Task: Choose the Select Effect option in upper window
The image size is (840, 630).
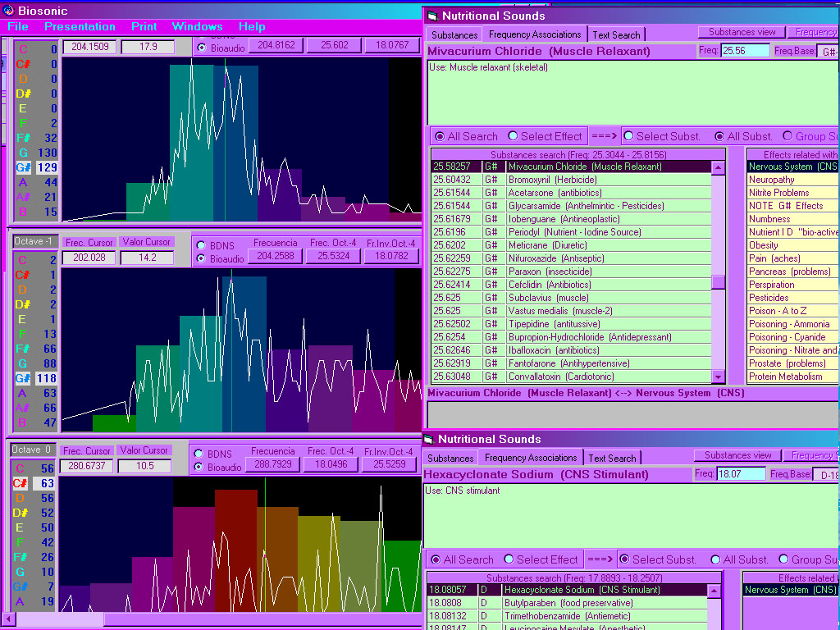Action: tap(514, 136)
